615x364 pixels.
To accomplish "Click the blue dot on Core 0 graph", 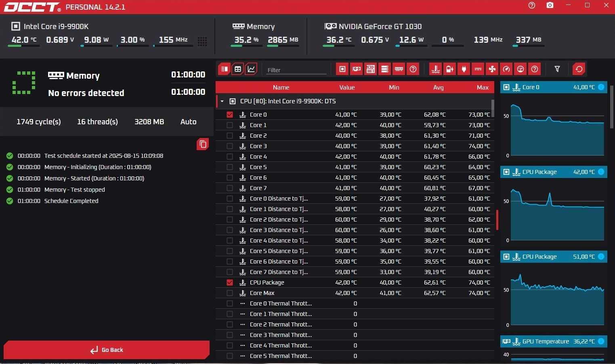I will coord(601,87).
